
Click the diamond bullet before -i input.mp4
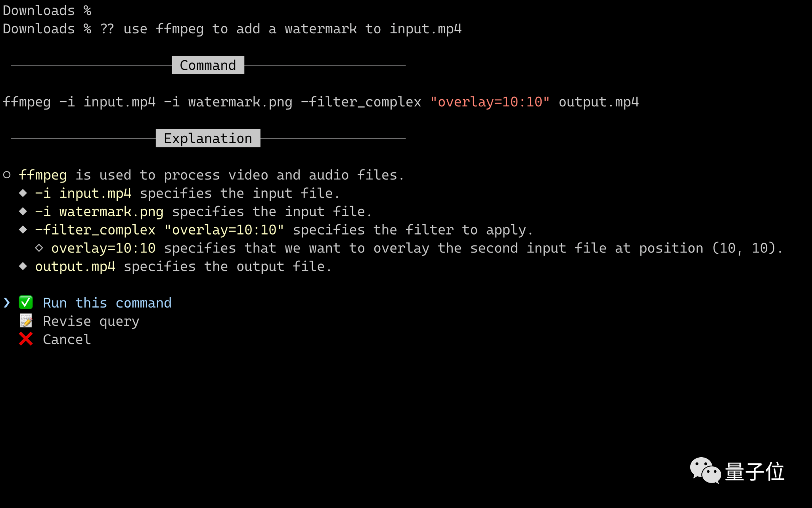(23, 193)
